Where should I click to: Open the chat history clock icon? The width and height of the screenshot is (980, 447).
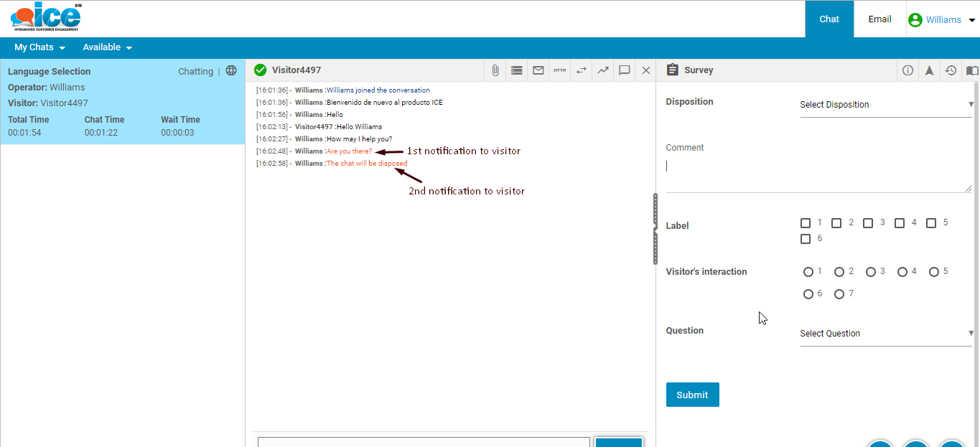pos(951,70)
